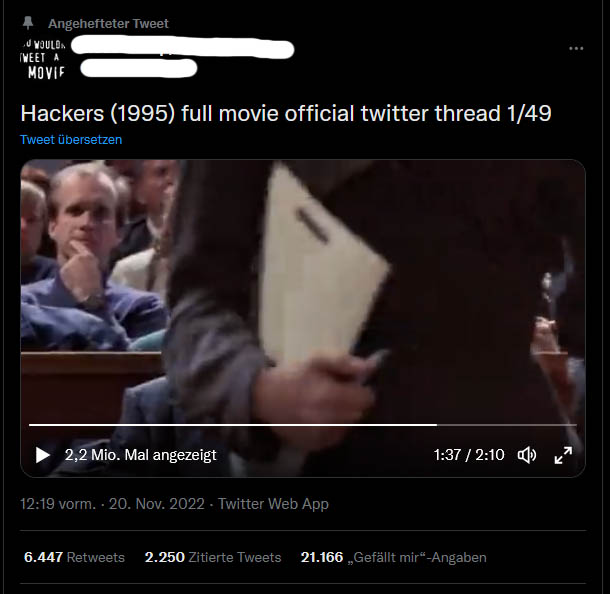Seek on the video progress bar

303,425
